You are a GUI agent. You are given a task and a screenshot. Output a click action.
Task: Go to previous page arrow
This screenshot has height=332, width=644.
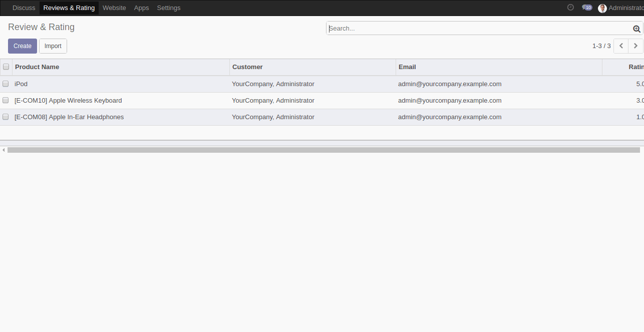[621, 46]
